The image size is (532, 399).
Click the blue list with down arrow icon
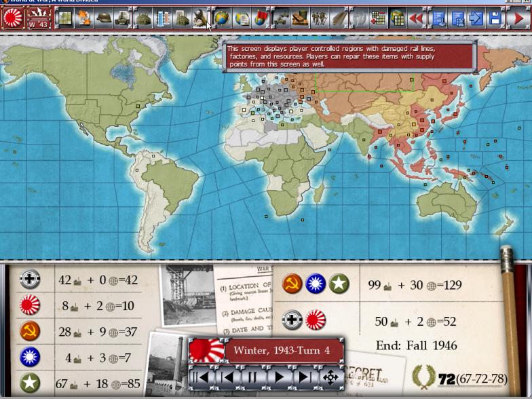(438, 18)
